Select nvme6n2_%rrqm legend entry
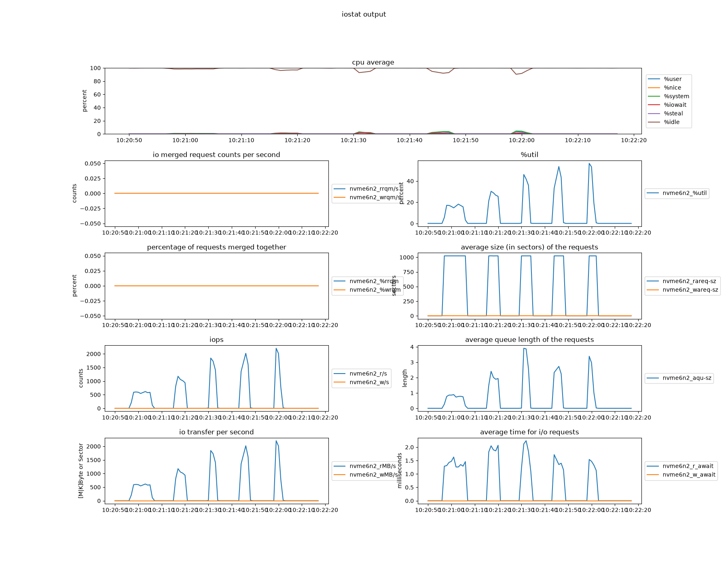The height and width of the screenshot is (566, 728). [366, 281]
